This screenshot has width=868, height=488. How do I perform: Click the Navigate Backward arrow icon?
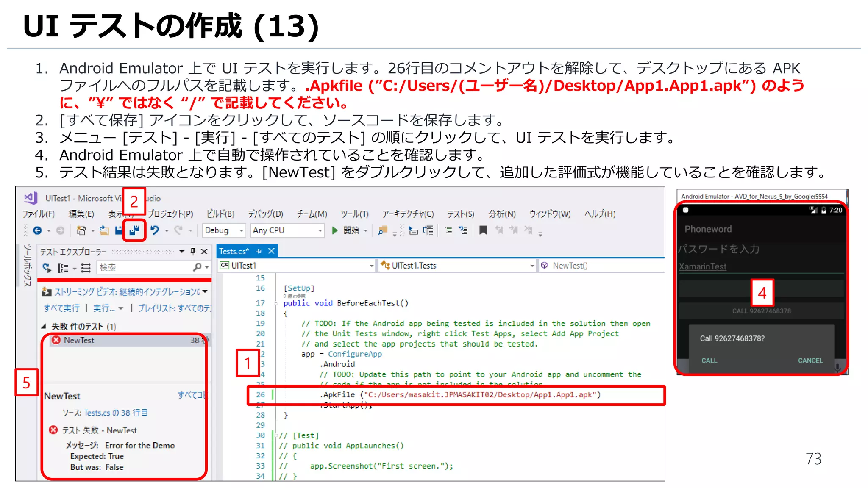pos(37,230)
